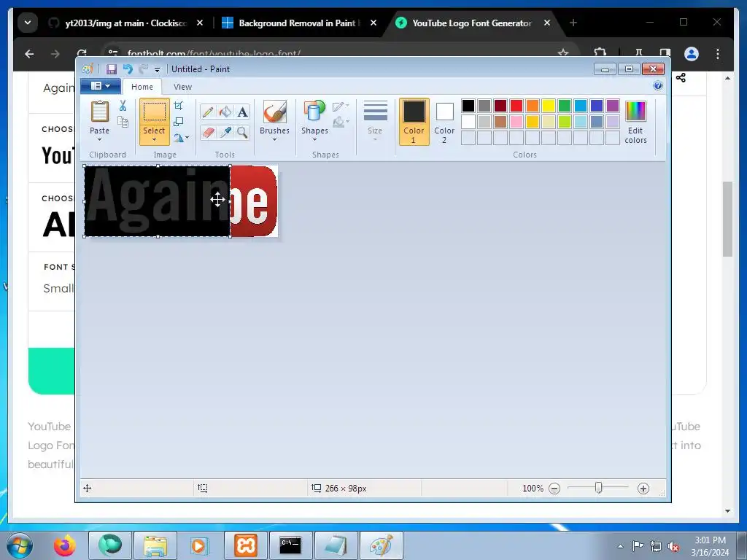The image size is (747, 560).
Task: Select the Eraser tool
Action: point(208,132)
